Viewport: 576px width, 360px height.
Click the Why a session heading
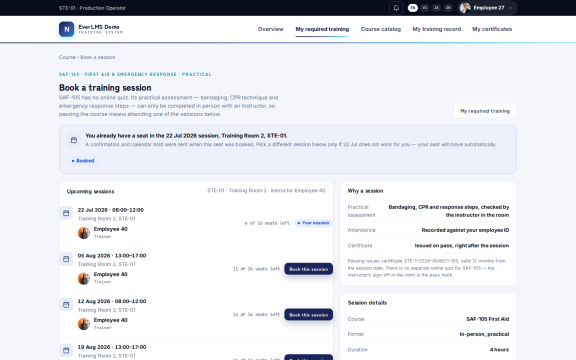[365, 191]
